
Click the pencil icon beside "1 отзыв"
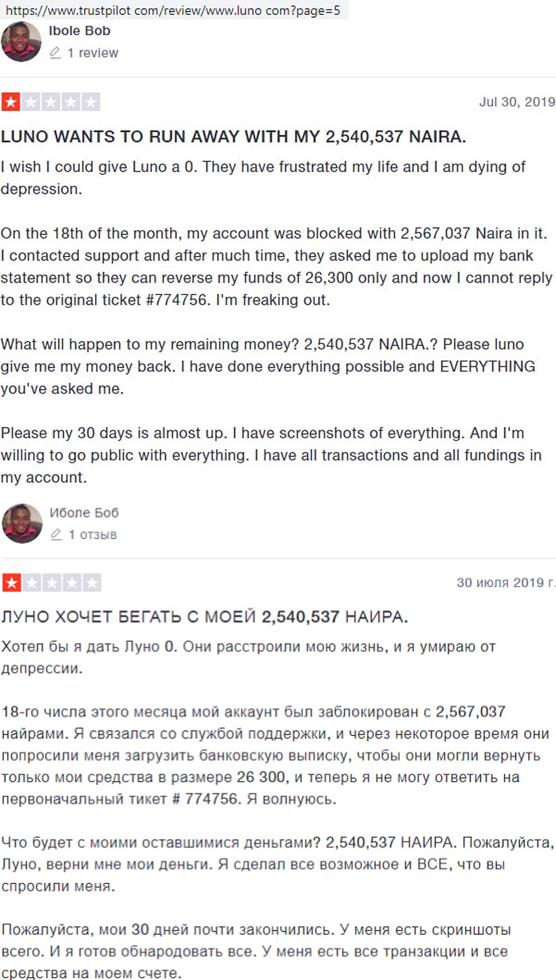[56, 534]
